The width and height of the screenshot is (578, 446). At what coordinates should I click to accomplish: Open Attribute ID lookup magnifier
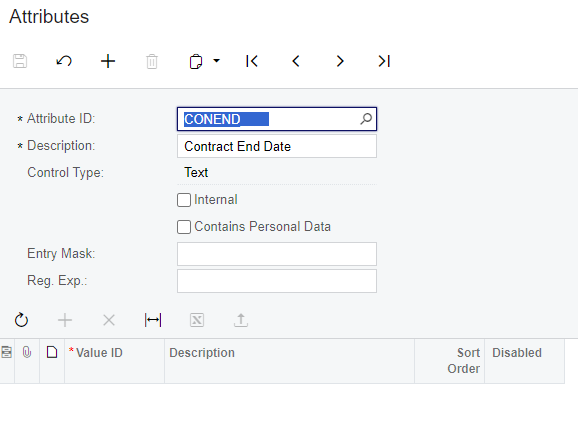[x=366, y=119]
